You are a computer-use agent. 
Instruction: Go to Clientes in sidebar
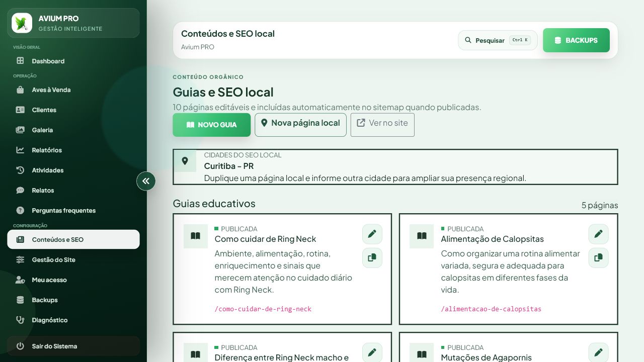click(73, 110)
